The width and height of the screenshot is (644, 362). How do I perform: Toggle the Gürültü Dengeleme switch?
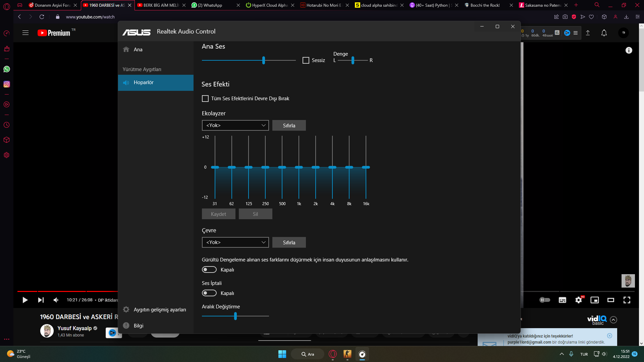(x=209, y=269)
